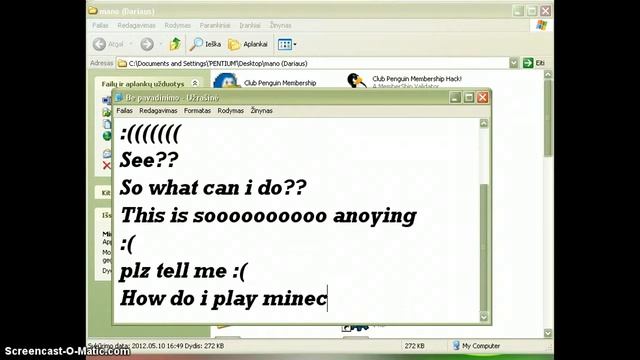Open Explorer Rodymas menu
Screen dimensions: 640x360
tap(178, 25)
